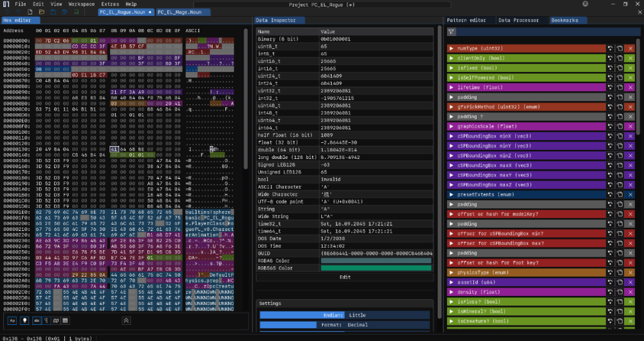Open the Pattern editor tab

tap(466, 20)
